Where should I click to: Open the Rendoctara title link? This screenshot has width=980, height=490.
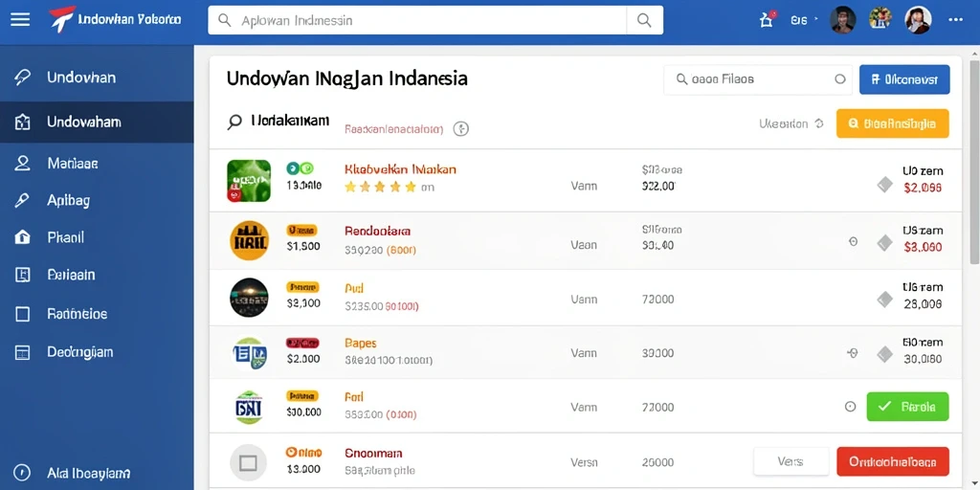(377, 231)
